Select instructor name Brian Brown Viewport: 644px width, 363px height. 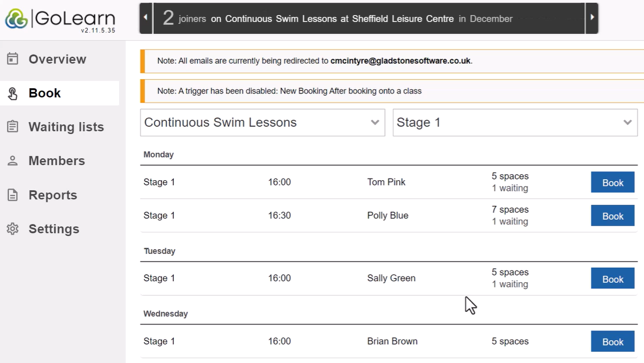click(392, 342)
